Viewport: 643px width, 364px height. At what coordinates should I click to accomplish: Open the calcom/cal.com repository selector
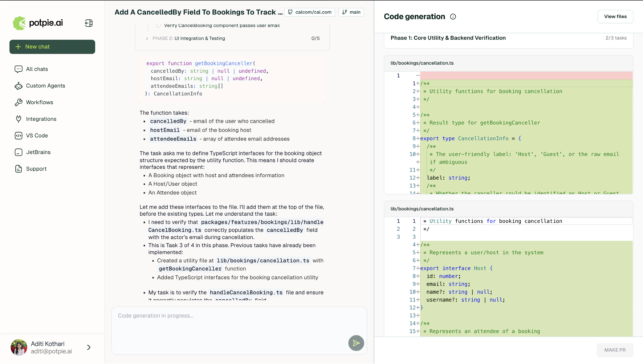coord(309,12)
